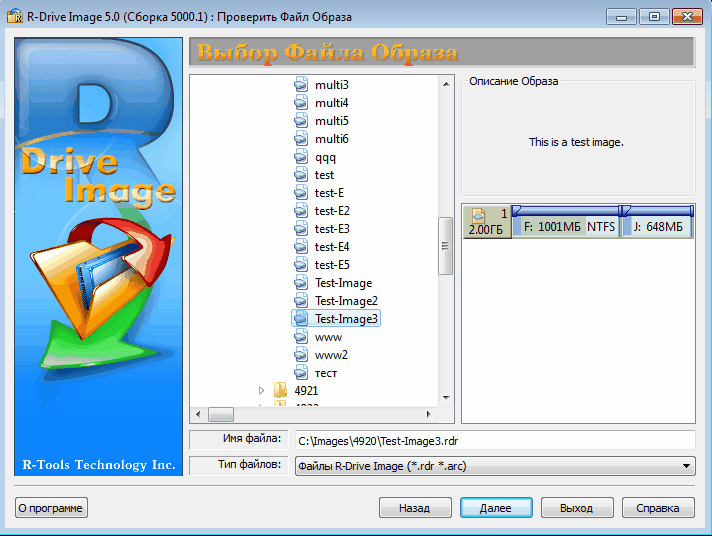Click the horizontal scrollbar thumb
Screen dimensions: 712x536
pos(221,414)
